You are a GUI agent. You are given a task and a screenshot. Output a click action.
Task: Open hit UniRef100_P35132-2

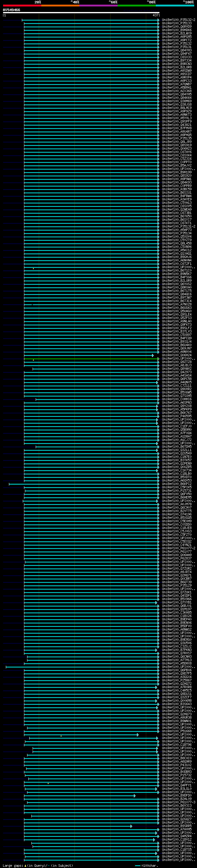(x=179, y=20)
